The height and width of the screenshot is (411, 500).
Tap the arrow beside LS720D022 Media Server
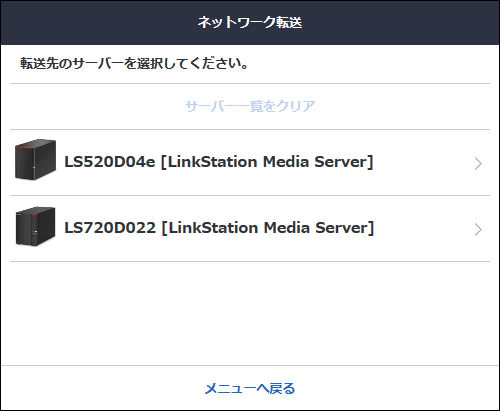point(478,229)
